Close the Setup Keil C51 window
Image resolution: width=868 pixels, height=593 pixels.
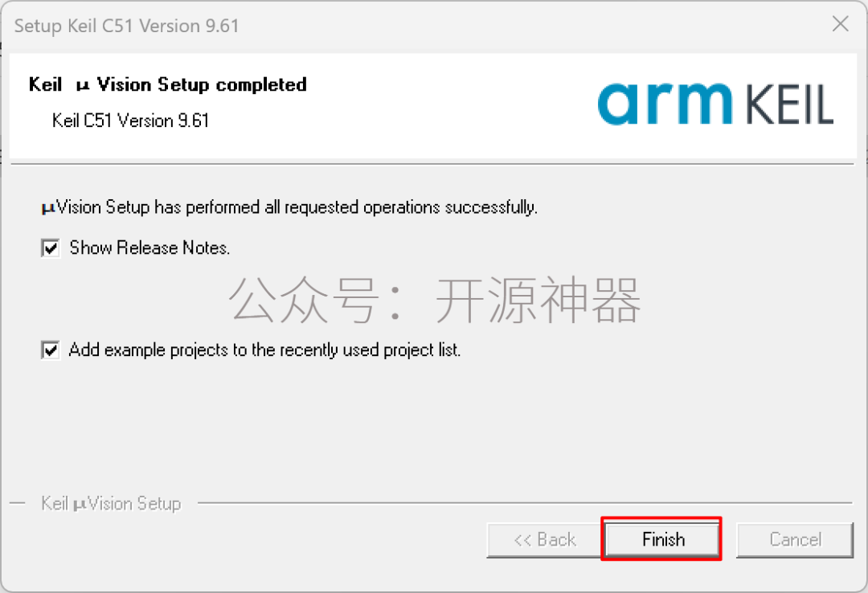click(841, 24)
